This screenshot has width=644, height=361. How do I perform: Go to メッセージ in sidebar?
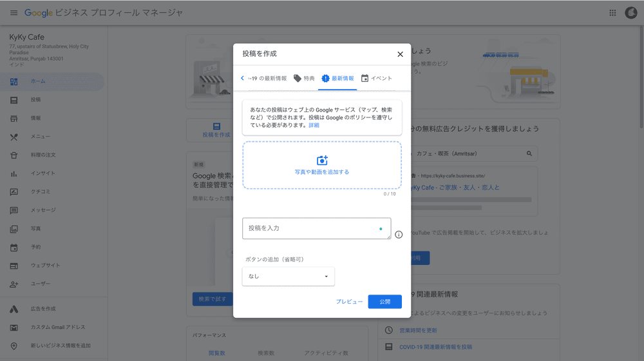click(43, 210)
